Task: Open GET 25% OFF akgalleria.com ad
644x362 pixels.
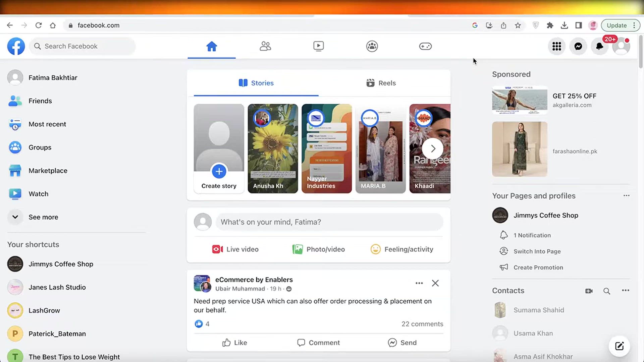Action: 561,100
